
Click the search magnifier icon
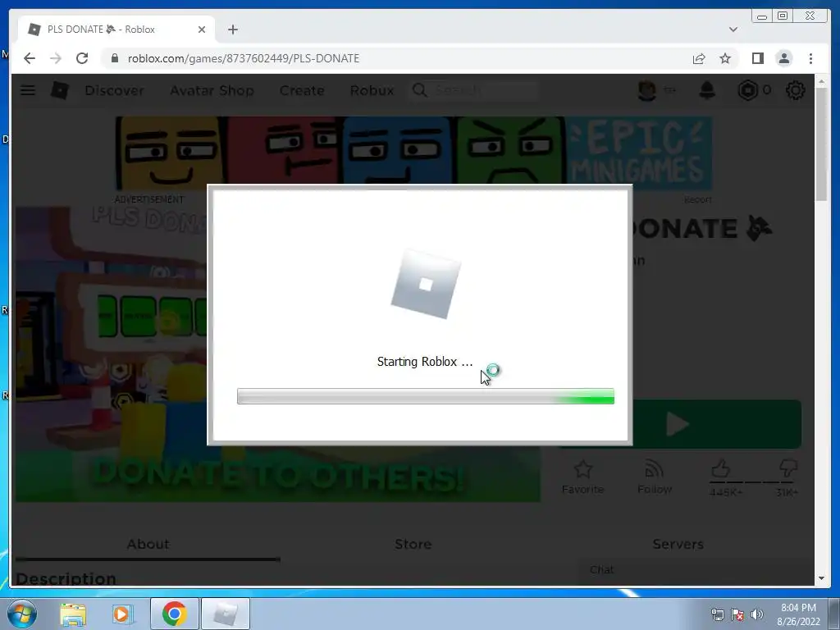pos(420,90)
